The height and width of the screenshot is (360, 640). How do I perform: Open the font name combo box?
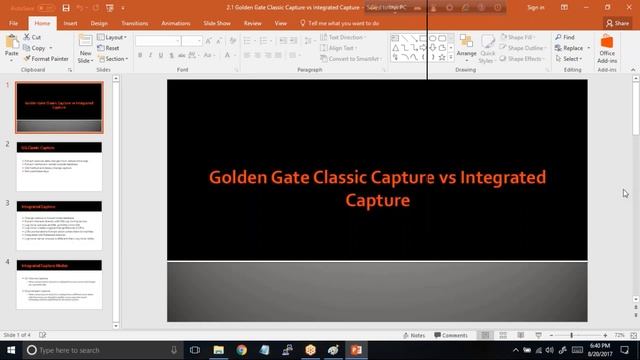[158, 41]
